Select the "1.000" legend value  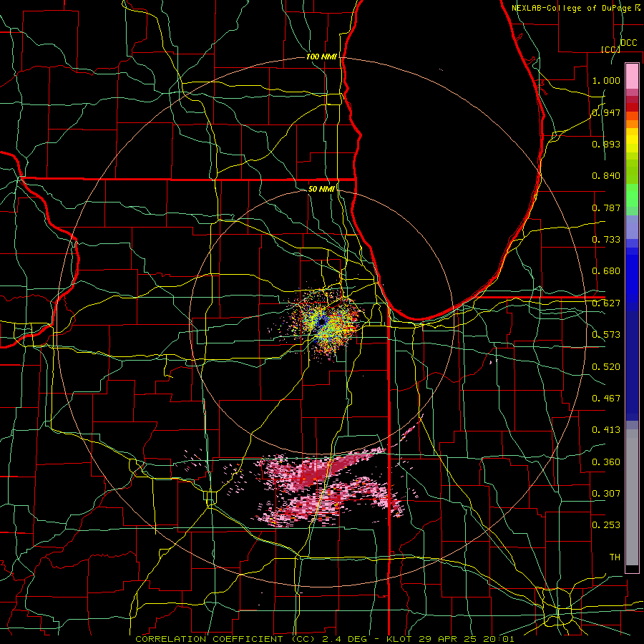pyautogui.click(x=606, y=80)
